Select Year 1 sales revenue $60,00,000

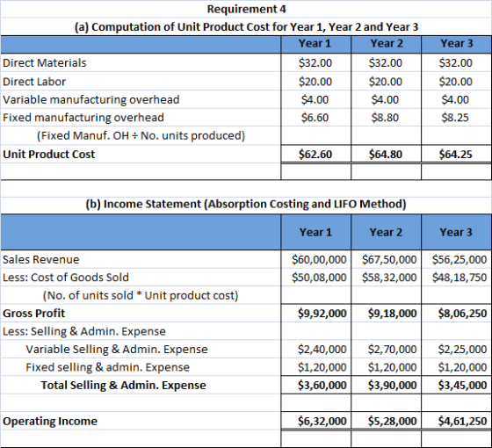[319, 260]
